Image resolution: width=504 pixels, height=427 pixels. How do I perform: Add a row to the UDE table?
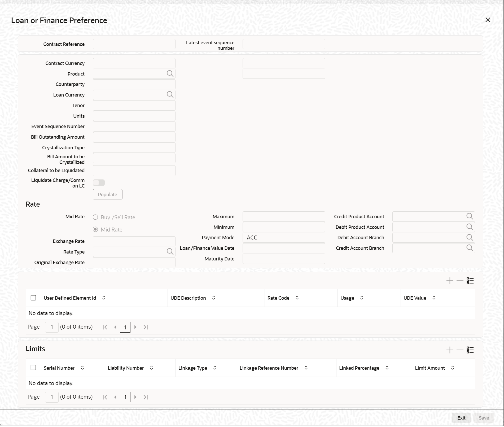tap(449, 281)
